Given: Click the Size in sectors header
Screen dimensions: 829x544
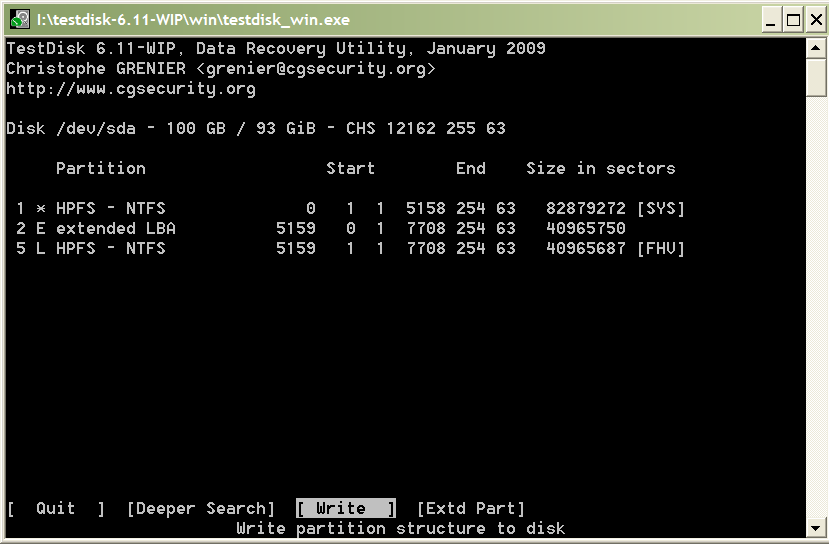Looking at the screenshot, I should [601, 169].
